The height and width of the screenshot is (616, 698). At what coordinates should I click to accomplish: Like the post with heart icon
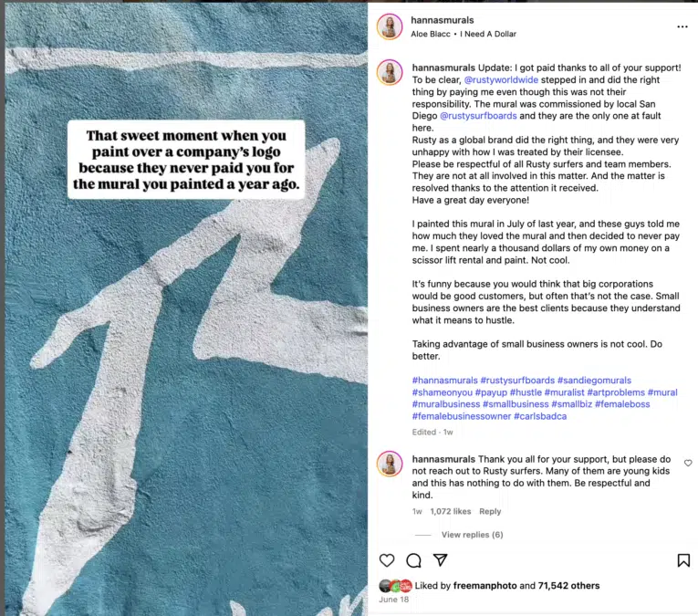click(x=387, y=560)
